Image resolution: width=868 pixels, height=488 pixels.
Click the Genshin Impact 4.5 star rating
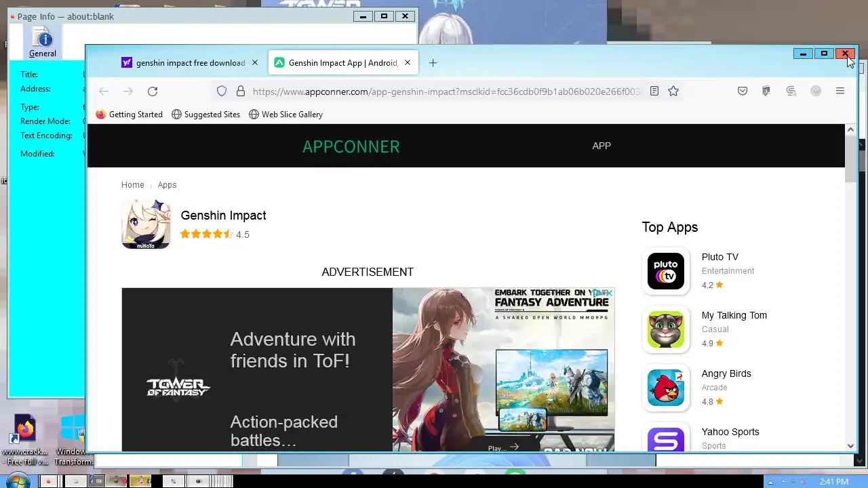(215, 235)
